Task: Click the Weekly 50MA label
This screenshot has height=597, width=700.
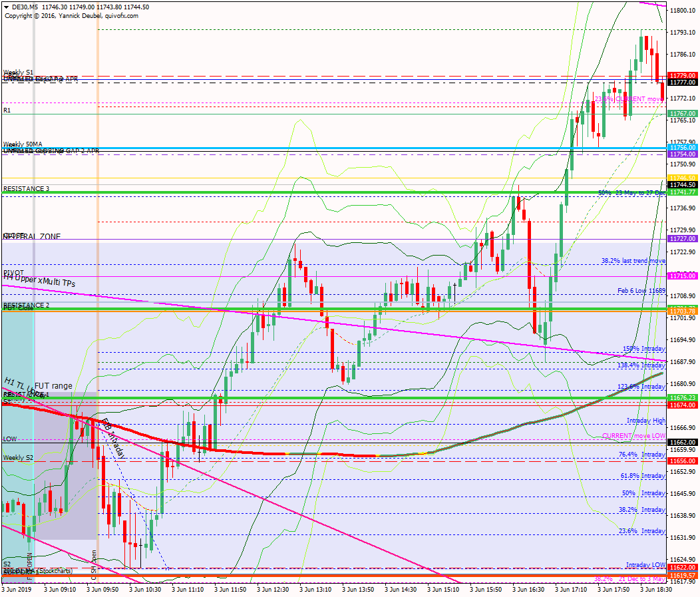Action: pos(23,144)
